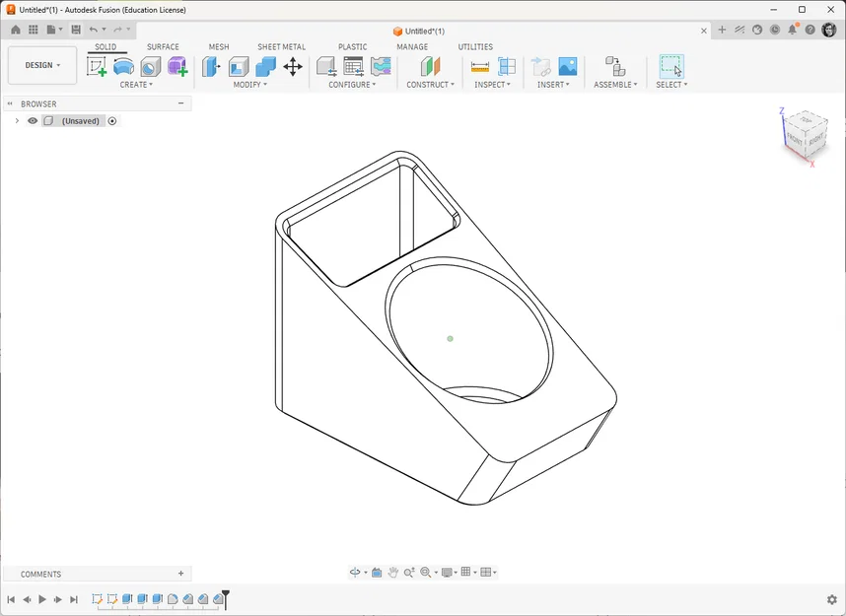Screen dimensions: 846x616
Task: Select the Create Sketch tool
Action: coord(97,67)
